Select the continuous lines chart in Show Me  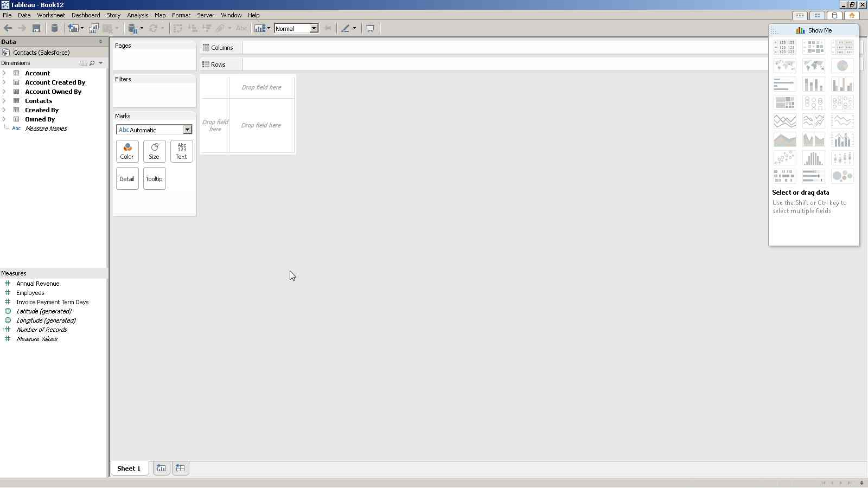(784, 121)
